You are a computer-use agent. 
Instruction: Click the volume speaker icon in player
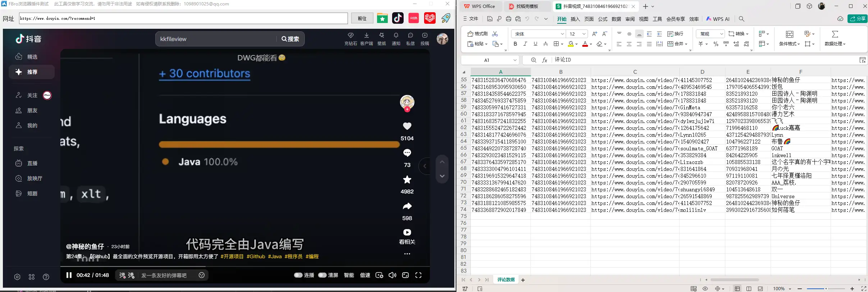[392, 275]
